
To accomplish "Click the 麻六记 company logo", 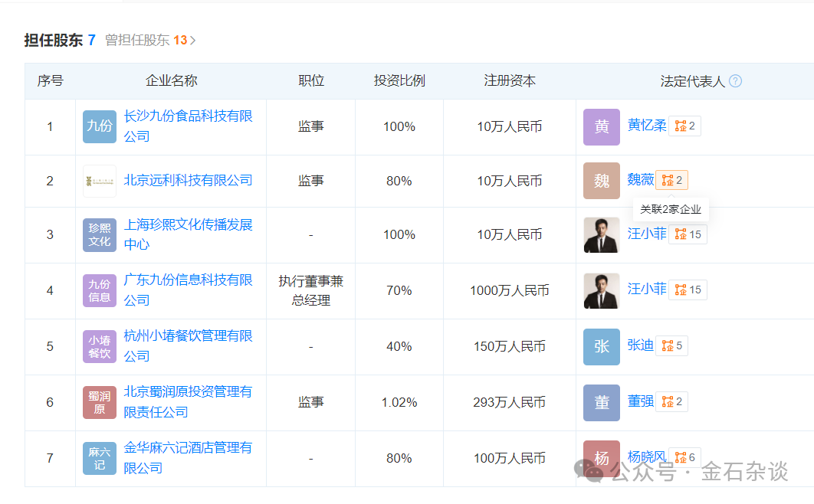I will pyautogui.click(x=100, y=458).
